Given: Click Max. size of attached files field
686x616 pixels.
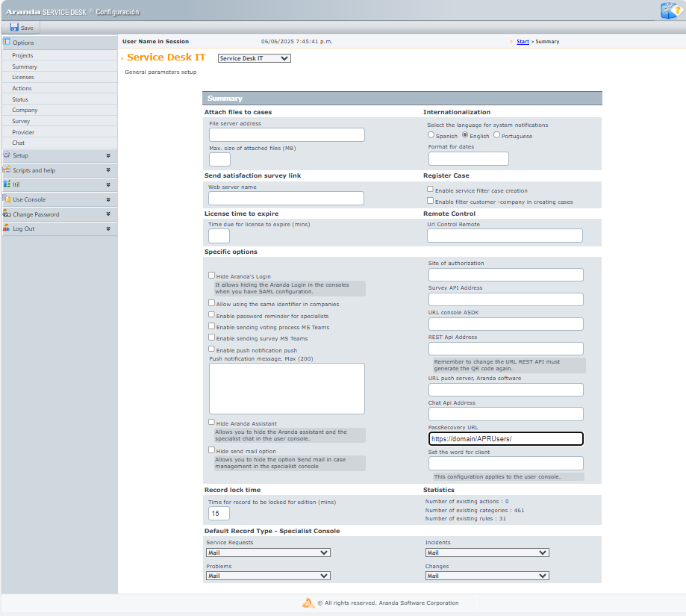Looking at the screenshot, I should 219,159.
